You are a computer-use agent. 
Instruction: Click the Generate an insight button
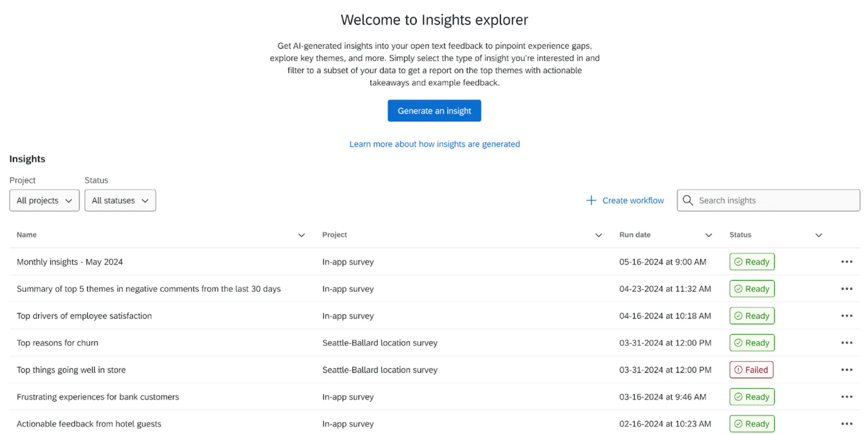[434, 111]
